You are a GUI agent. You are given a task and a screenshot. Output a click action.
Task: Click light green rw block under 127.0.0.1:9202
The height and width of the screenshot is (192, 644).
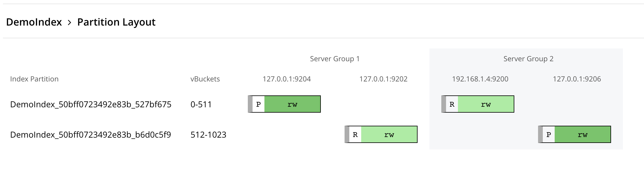click(x=389, y=135)
